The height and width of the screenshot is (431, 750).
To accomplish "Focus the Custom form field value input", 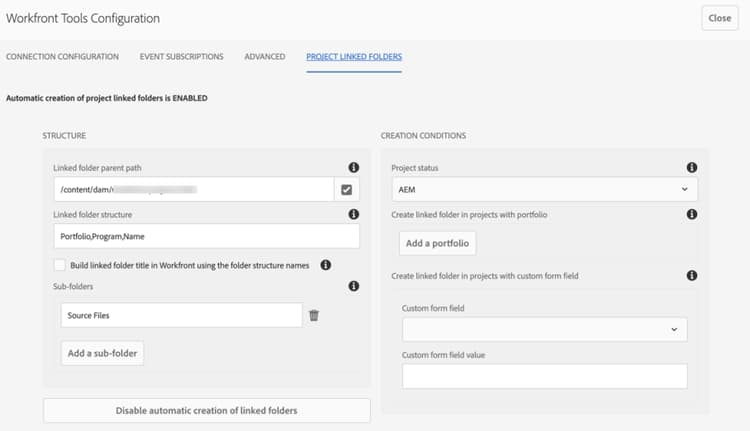I will click(545, 376).
